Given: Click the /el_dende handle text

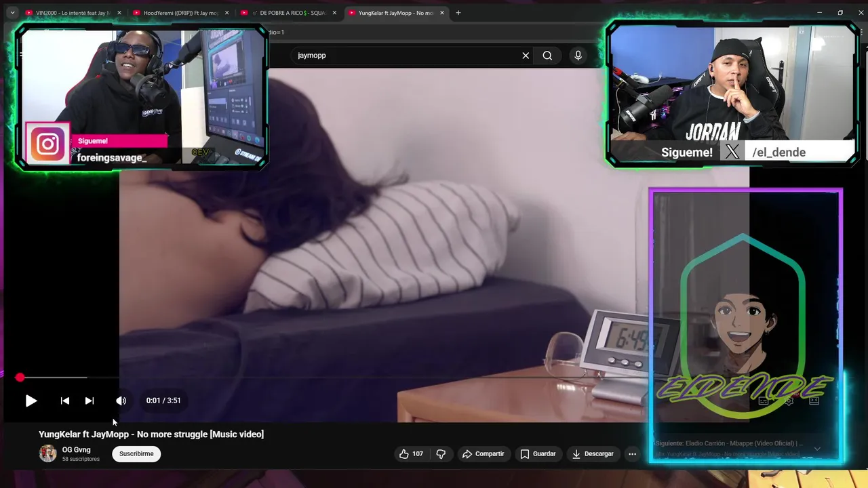Looking at the screenshot, I should click(x=778, y=152).
